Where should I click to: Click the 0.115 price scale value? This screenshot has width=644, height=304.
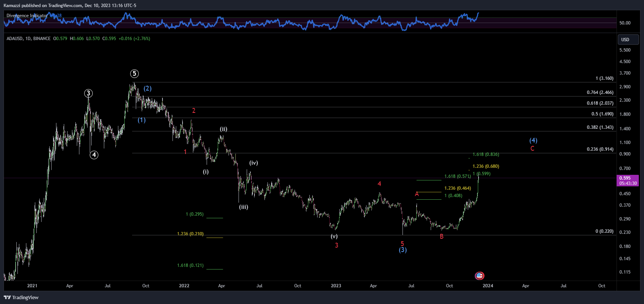coord(625,272)
